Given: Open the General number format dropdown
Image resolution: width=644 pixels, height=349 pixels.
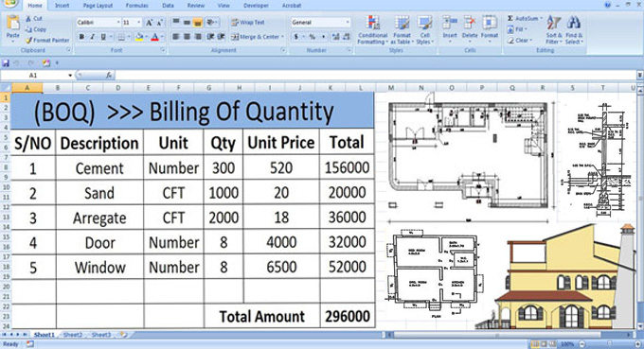Looking at the screenshot, I should (348, 23).
